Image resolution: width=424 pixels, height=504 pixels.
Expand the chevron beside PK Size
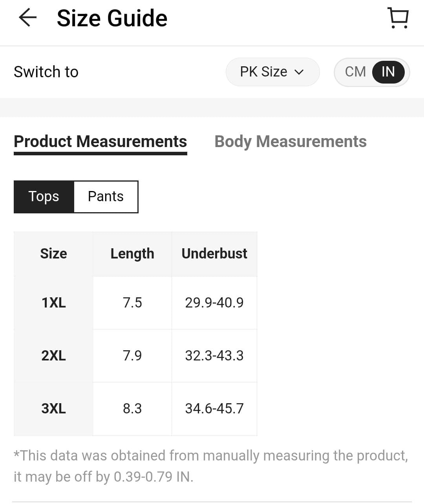[299, 72]
